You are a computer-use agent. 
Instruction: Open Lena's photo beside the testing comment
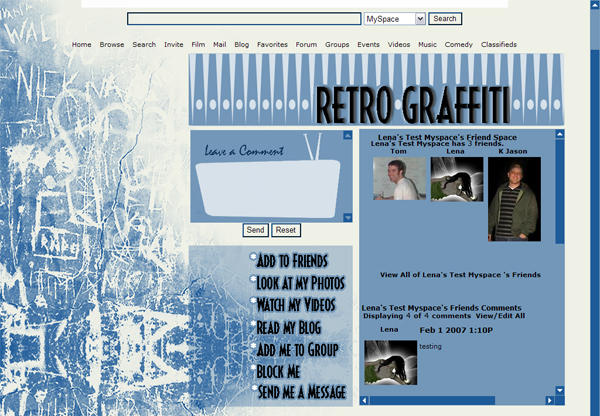(x=391, y=362)
